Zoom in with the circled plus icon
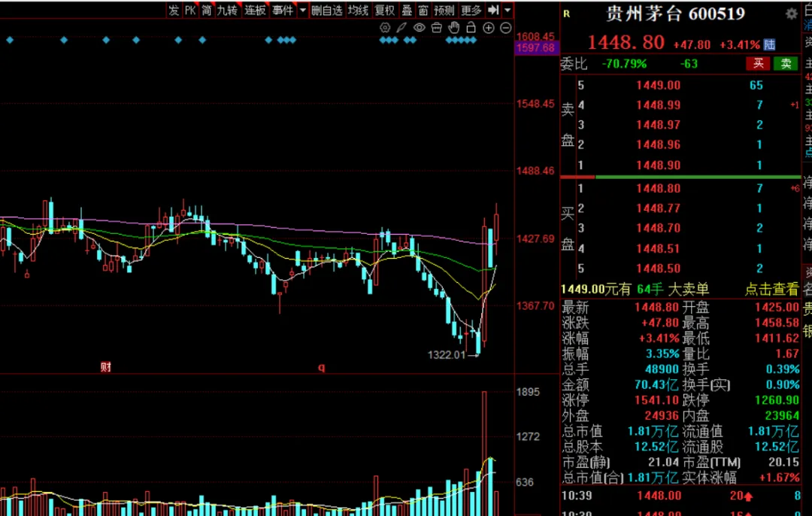Screen dimensions: 812x516 [489, 28]
